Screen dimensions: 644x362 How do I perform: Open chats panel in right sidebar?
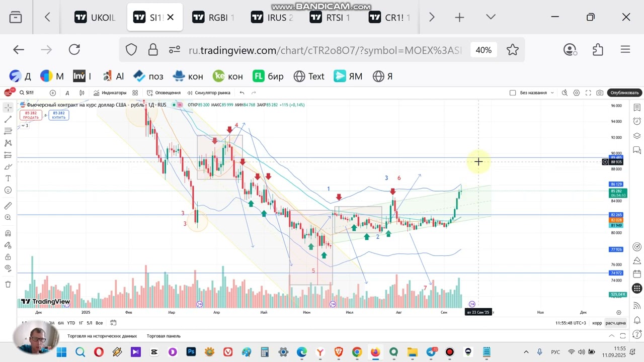coord(637,150)
